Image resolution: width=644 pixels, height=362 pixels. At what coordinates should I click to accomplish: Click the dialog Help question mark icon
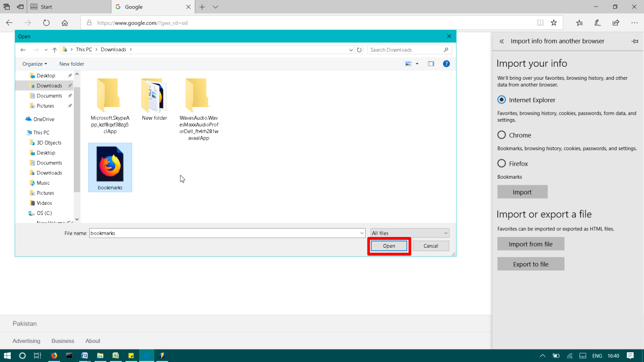click(x=446, y=64)
